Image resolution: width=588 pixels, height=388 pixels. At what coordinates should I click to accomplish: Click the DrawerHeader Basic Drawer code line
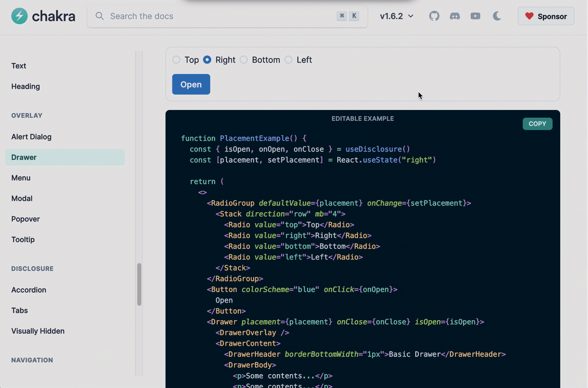[365, 354]
